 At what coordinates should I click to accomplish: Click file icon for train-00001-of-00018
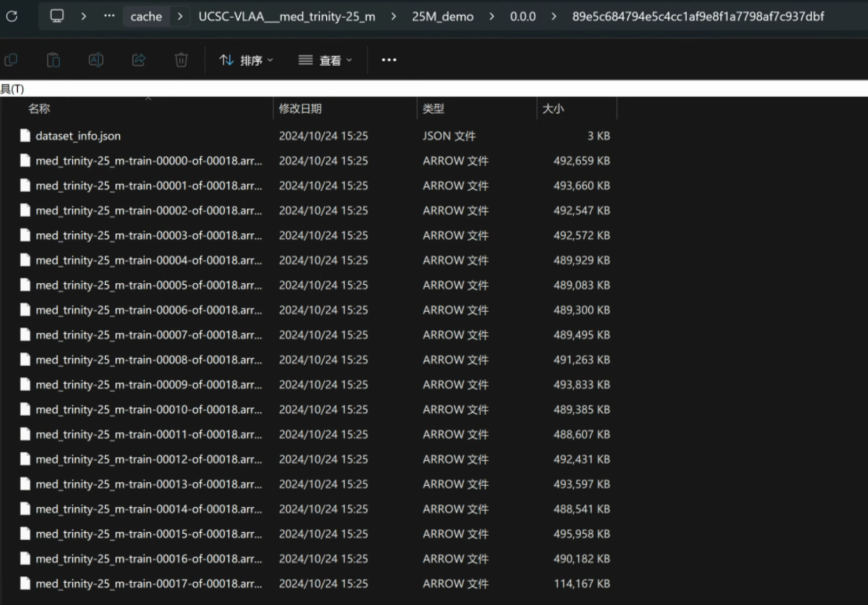pyautogui.click(x=25, y=186)
